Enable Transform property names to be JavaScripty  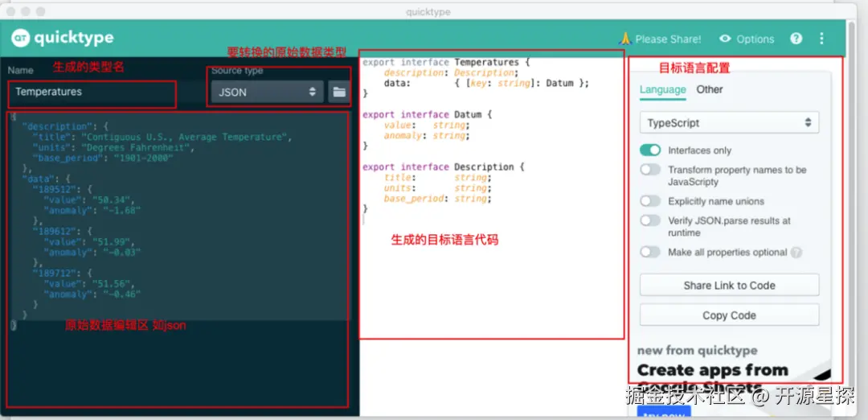650,170
